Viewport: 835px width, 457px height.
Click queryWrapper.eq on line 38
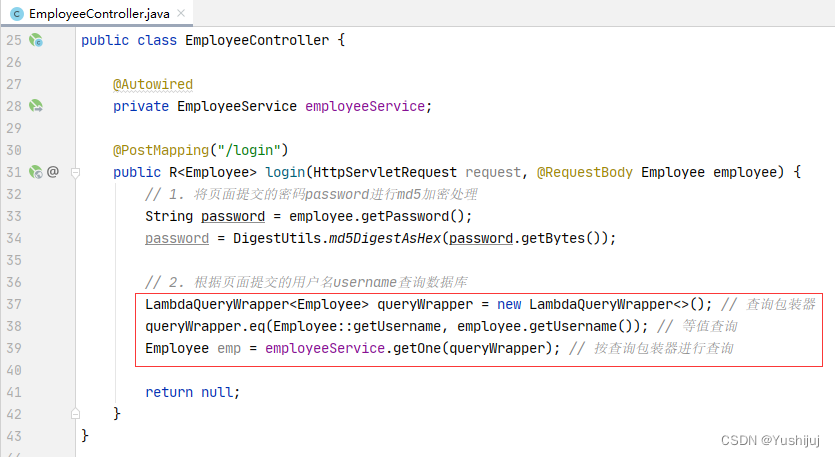coord(205,327)
